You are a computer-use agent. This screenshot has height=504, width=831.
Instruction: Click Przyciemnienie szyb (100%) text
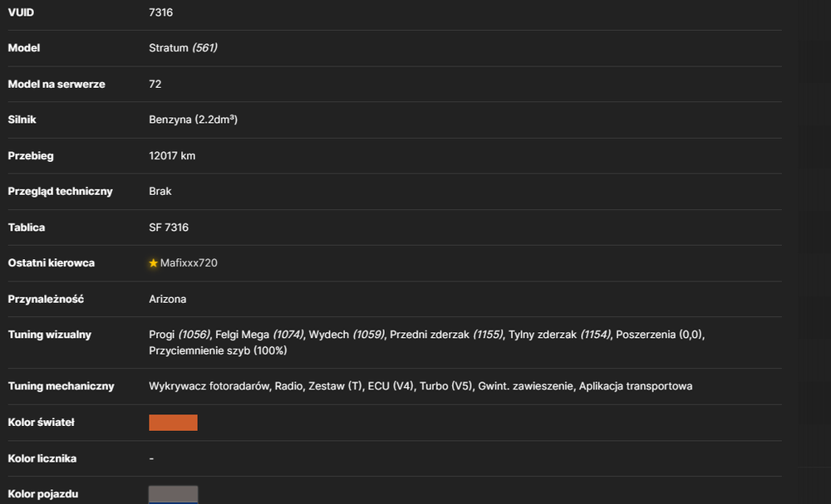pyautogui.click(x=218, y=350)
